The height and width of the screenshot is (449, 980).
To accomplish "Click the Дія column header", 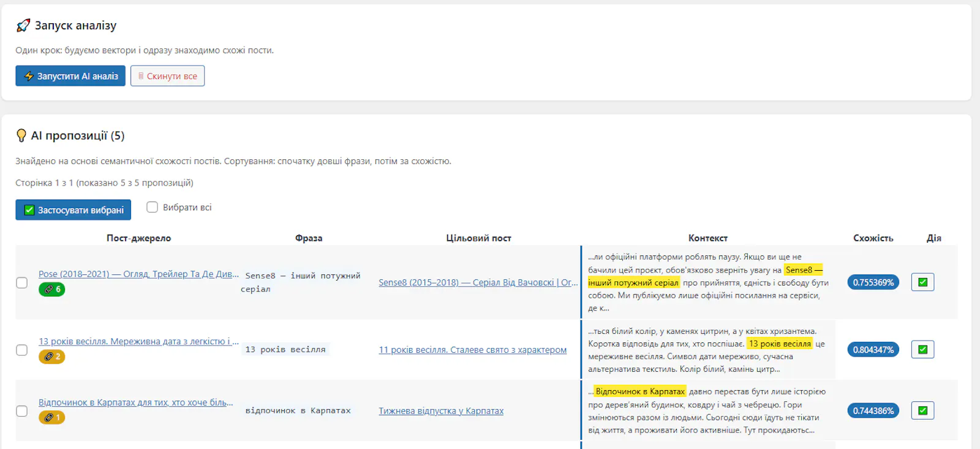I will 934,238.
